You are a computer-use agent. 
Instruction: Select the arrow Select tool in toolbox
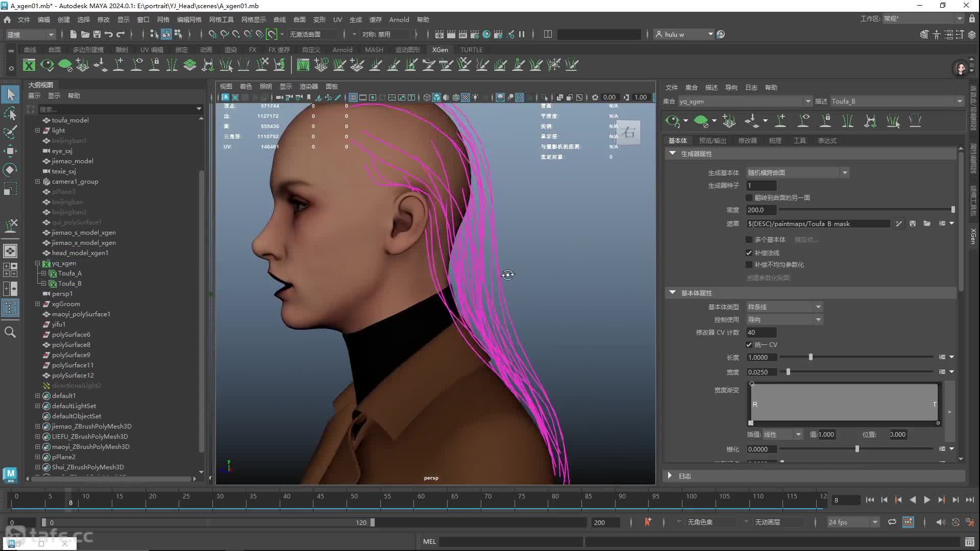click(11, 94)
